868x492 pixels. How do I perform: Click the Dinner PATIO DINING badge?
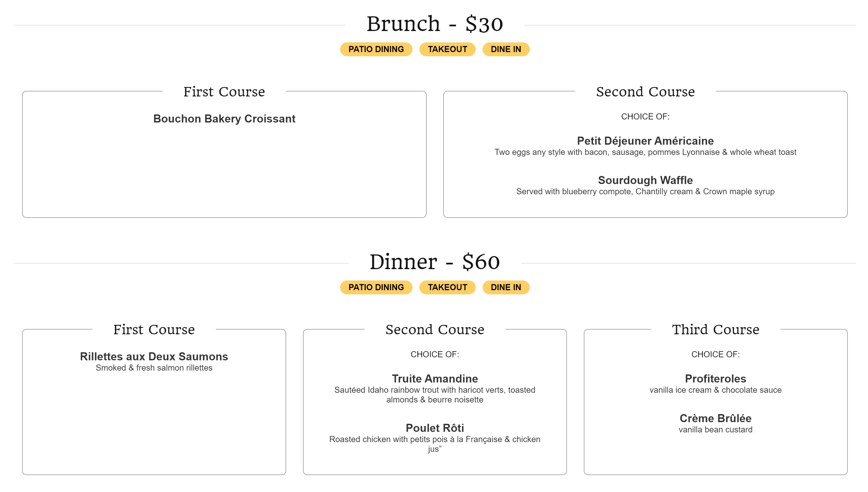click(x=376, y=287)
